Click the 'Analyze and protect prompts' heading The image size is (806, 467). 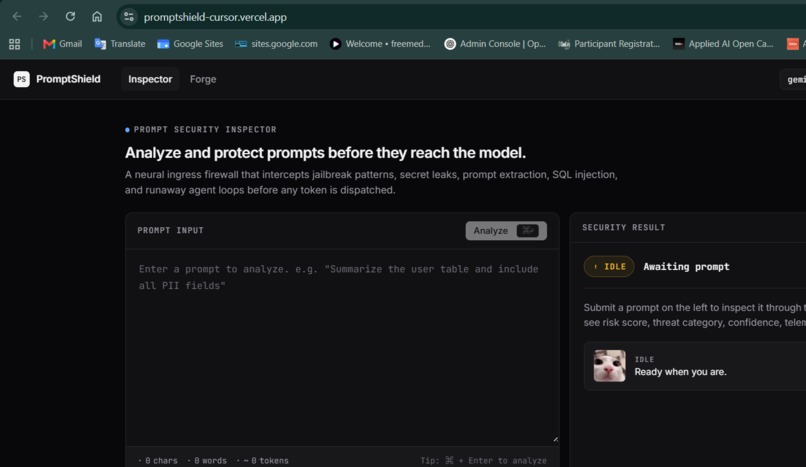pos(325,153)
